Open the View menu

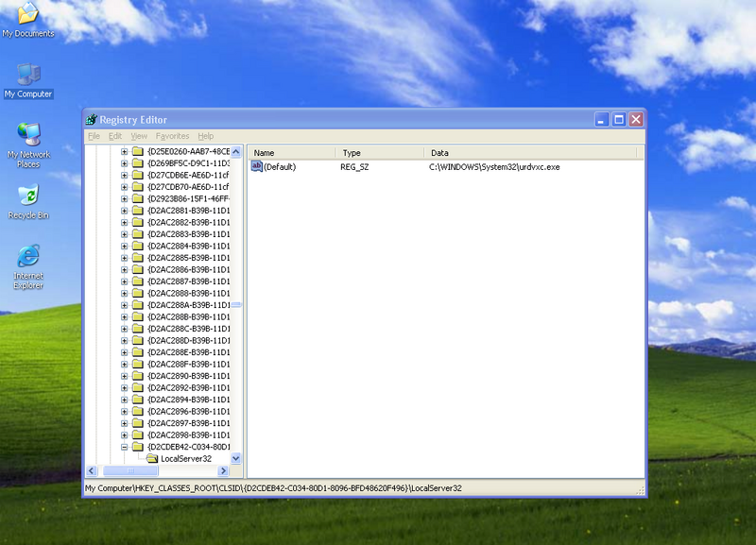[x=139, y=136]
